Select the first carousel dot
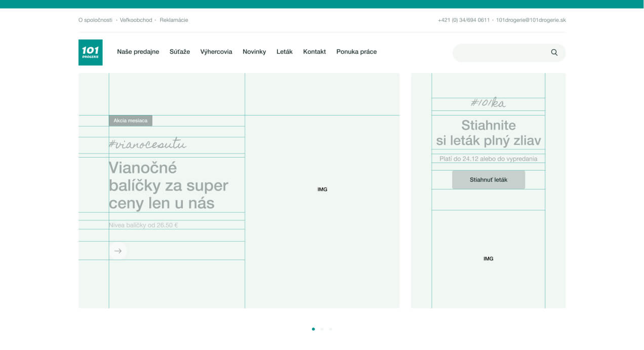This screenshot has height=350, width=644. (x=313, y=329)
